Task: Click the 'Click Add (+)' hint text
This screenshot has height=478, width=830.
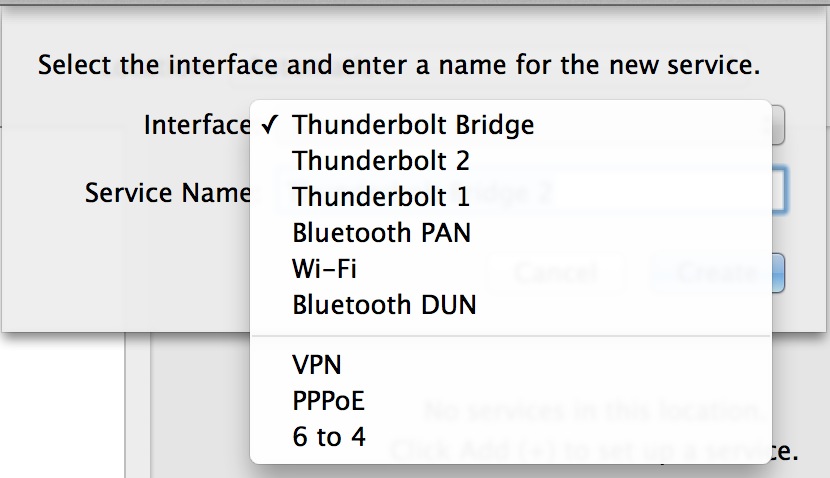Action: tap(786, 451)
